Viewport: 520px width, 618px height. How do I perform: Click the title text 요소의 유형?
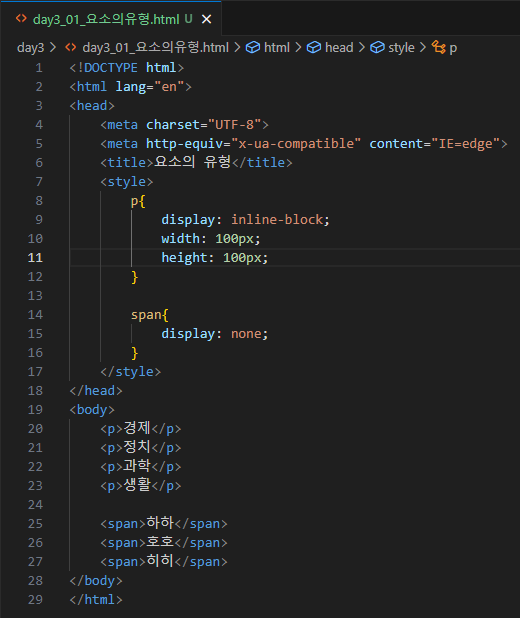tap(192, 162)
